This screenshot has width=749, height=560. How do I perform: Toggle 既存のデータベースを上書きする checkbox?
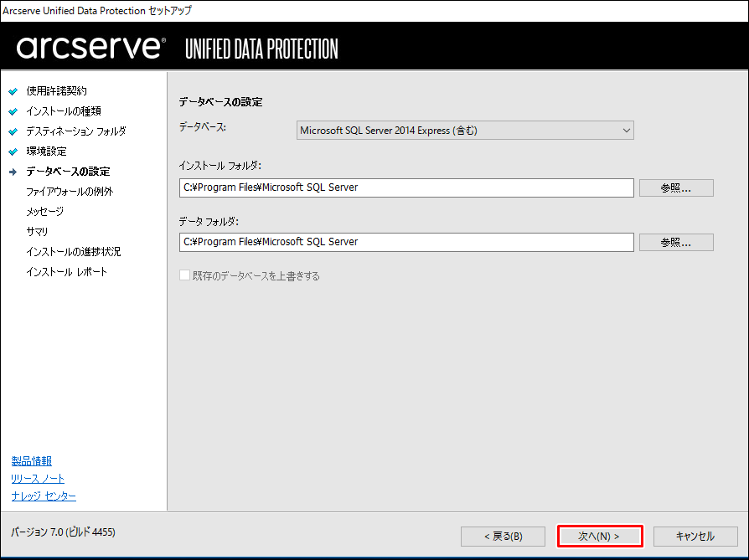[x=184, y=275]
